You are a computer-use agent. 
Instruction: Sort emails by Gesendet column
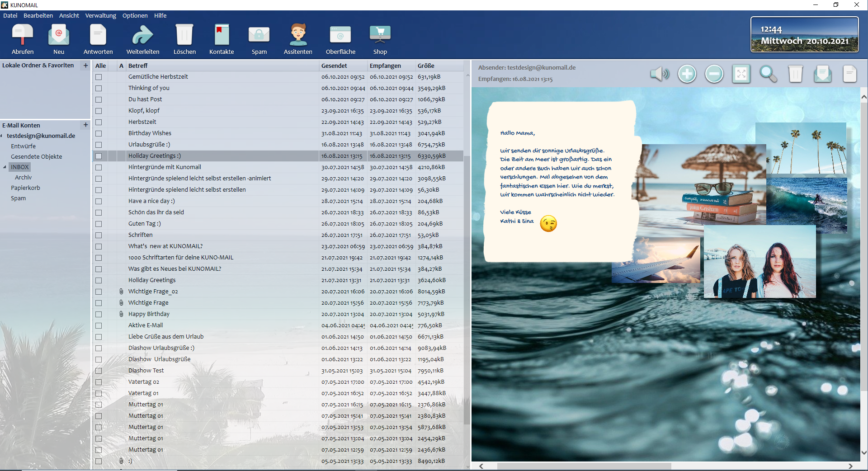tap(343, 66)
